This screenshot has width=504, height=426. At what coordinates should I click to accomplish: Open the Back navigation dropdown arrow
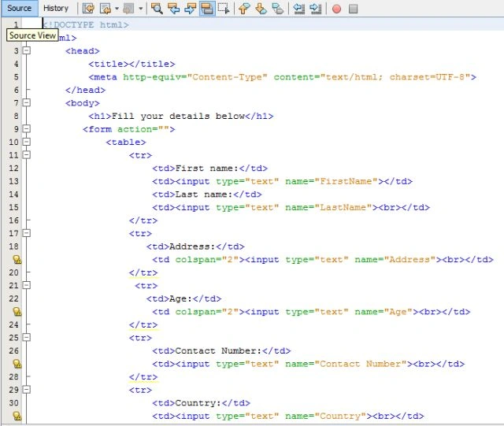117,9
